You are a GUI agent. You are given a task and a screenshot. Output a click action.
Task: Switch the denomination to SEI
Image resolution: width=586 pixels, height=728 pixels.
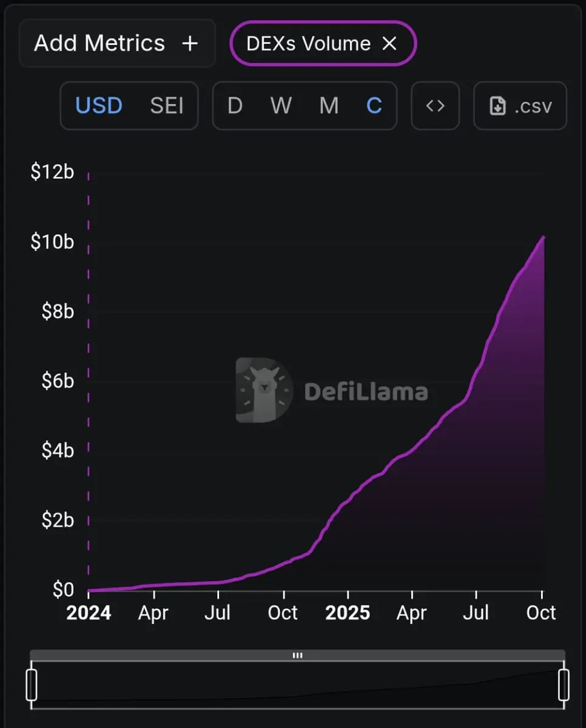coord(167,106)
